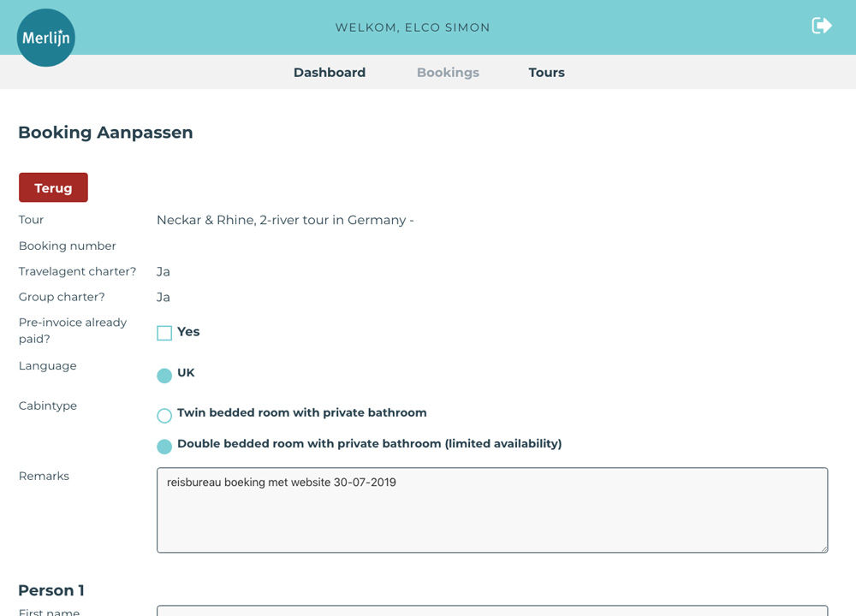
Task: Click into the Remarks text area
Action: (492, 510)
